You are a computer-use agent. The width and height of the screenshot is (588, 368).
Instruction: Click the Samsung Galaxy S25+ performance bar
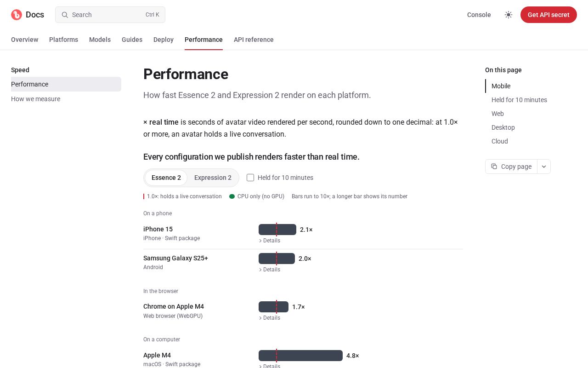pyautogui.click(x=277, y=259)
